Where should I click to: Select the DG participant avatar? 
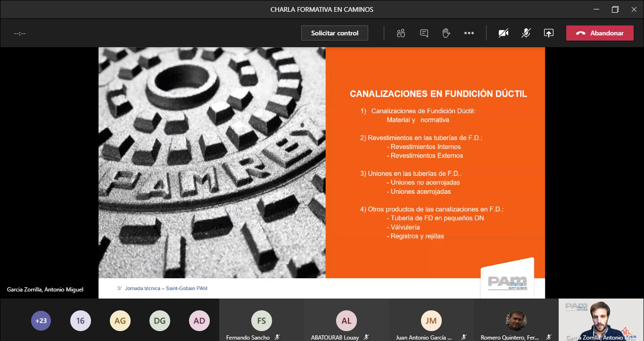160,321
